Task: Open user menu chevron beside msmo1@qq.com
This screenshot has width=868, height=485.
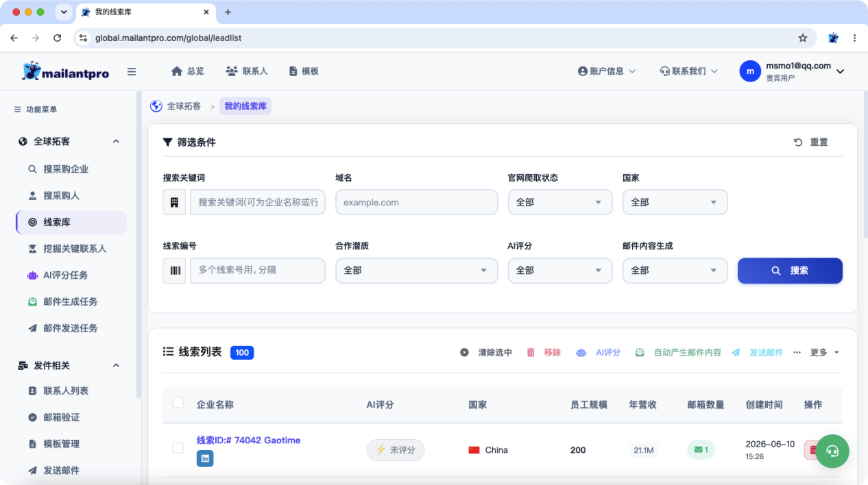Action: (840, 71)
